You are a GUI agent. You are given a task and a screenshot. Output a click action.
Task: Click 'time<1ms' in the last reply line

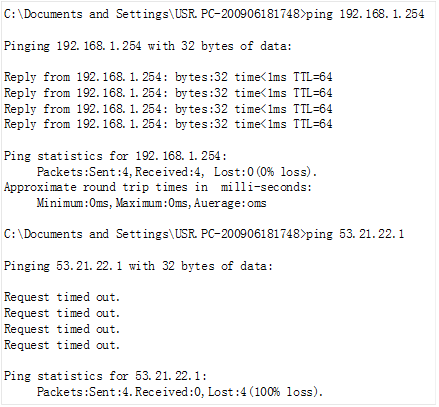(x=260, y=124)
